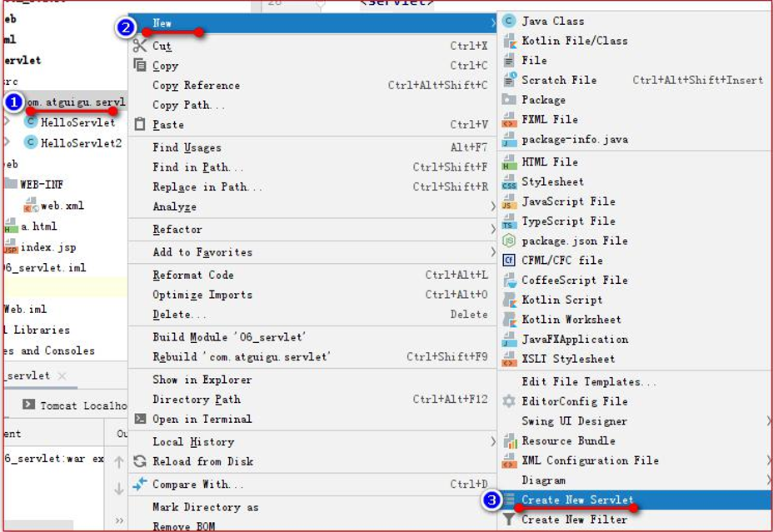The width and height of the screenshot is (773, 532).
Task: Select Show in Explorer entry
Action: (x=312, y=380)
